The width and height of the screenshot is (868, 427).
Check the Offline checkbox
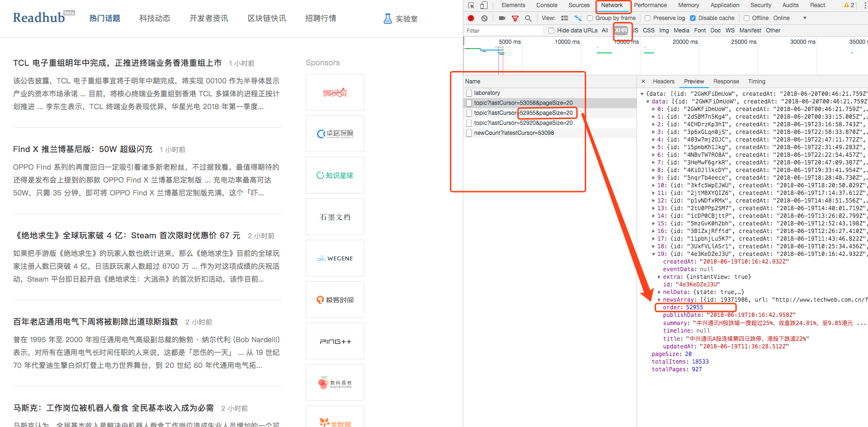point(747,18)
